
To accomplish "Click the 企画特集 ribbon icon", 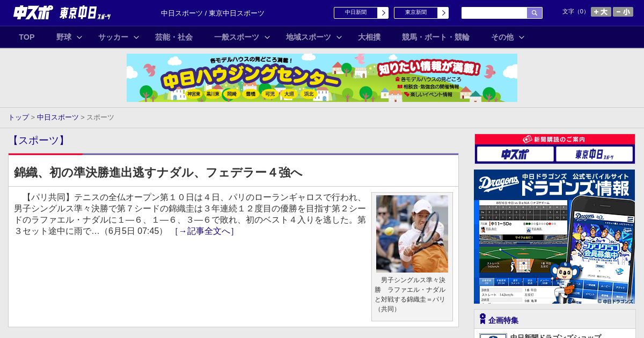I will (x=482, y=319).
